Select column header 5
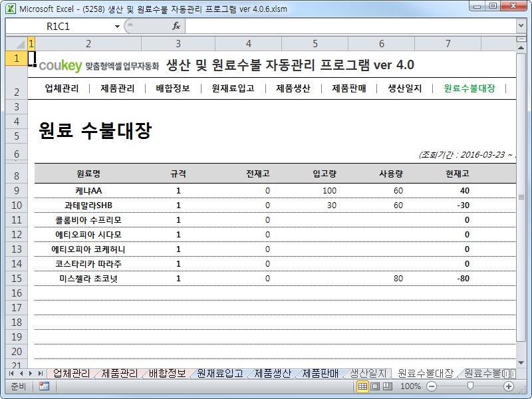 315,44
